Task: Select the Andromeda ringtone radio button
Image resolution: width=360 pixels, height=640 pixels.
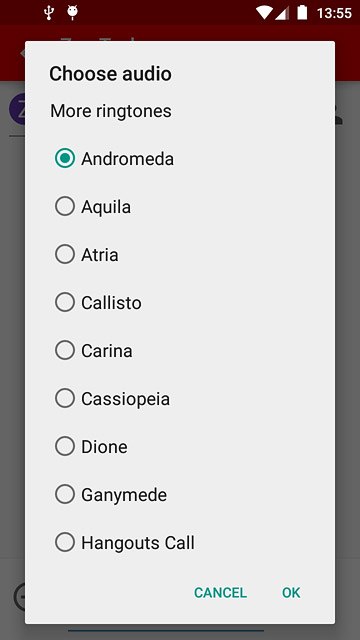Action: tap(65, 158)
